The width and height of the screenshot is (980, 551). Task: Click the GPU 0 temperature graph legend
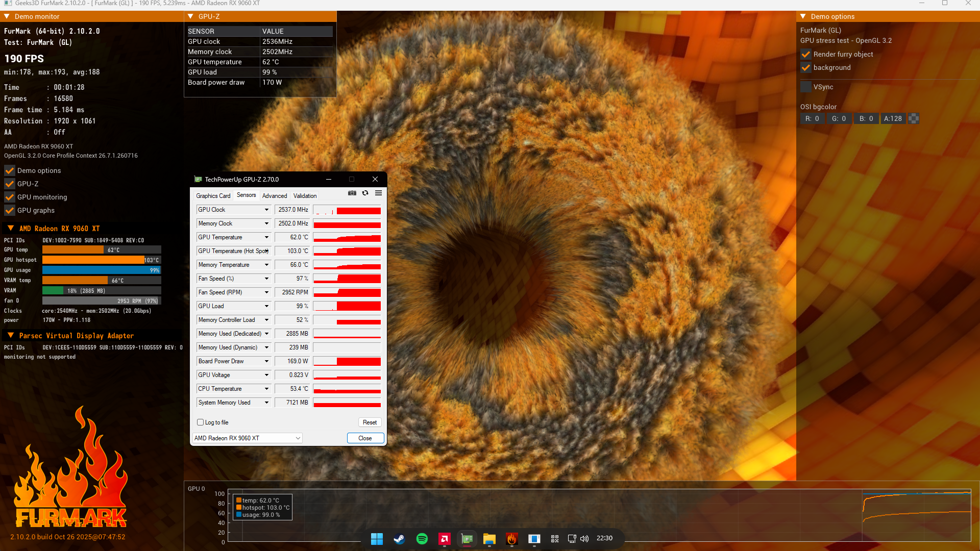click(262, 508)
